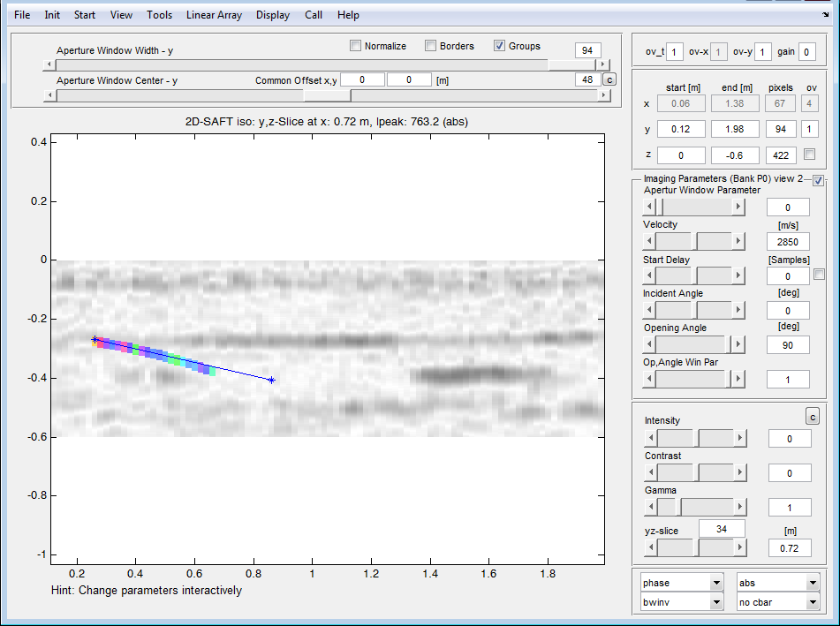The width and height of the screenshot is (840, 626).
Task: Click left arrow of Apertur Window Parameter slider
Action: pos(649,207)
